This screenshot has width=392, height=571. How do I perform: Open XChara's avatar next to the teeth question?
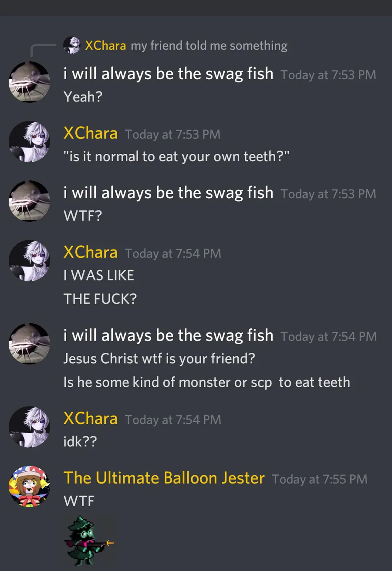tap(29, 142)
